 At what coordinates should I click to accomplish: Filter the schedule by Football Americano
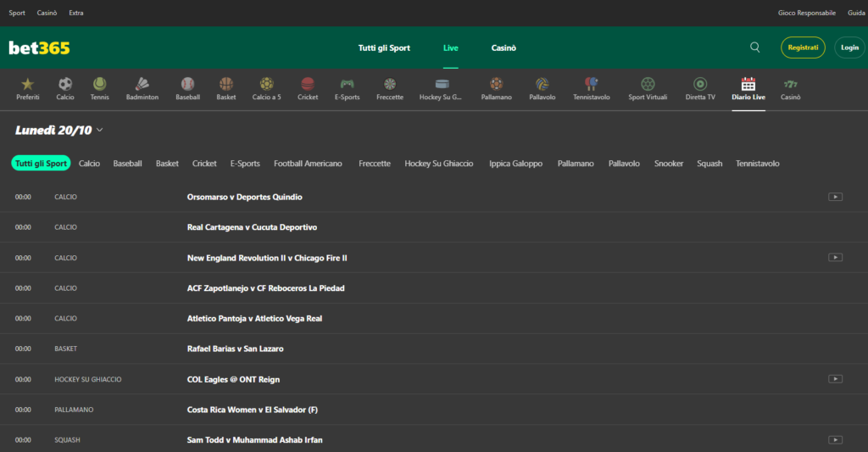pos(308,164)
